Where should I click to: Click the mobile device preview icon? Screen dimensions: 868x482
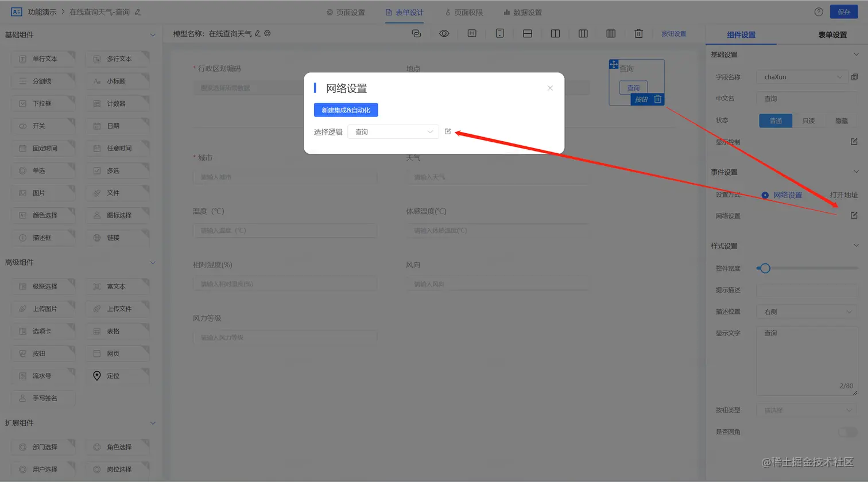500,34
